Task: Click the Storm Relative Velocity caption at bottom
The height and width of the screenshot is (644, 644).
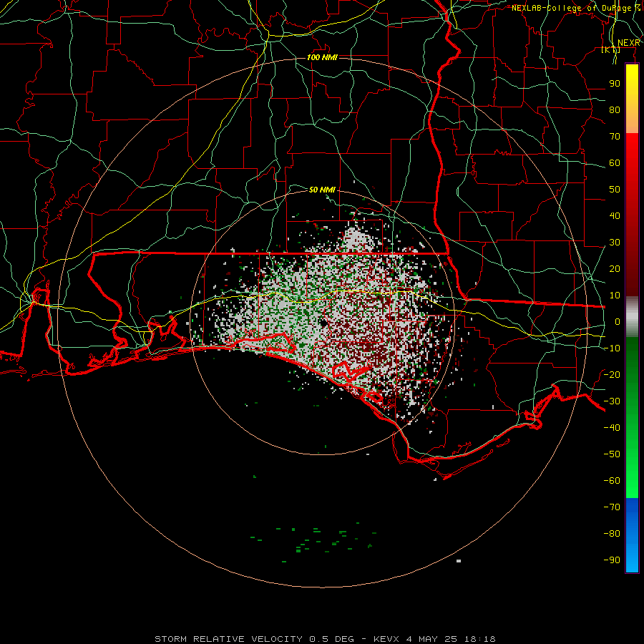Action: tap(325, 639)
